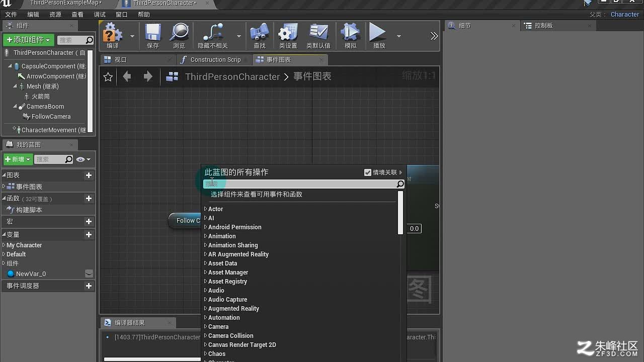Screen dimensions: 644x362
Task: Open play options dropdown arrow
Action: [398, 36]
